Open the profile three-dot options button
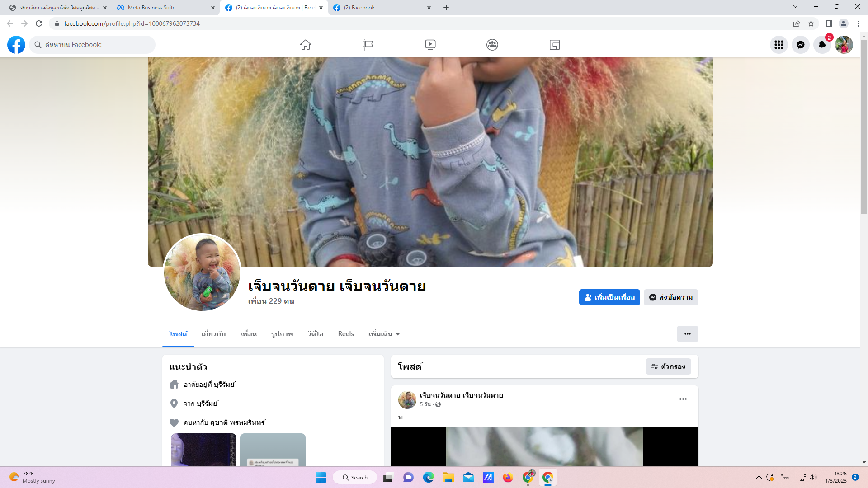This screenshot has height=488, width=868. coord(687,334)
